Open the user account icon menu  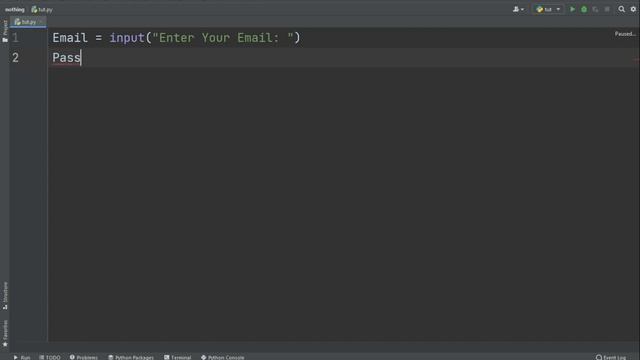[x=518, y=9]
